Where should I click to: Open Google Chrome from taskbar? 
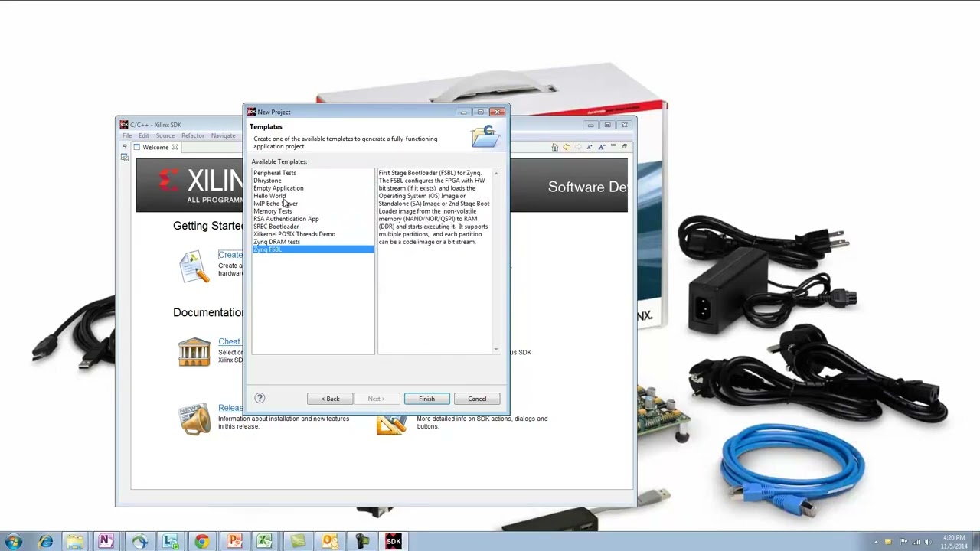(201, 541)
